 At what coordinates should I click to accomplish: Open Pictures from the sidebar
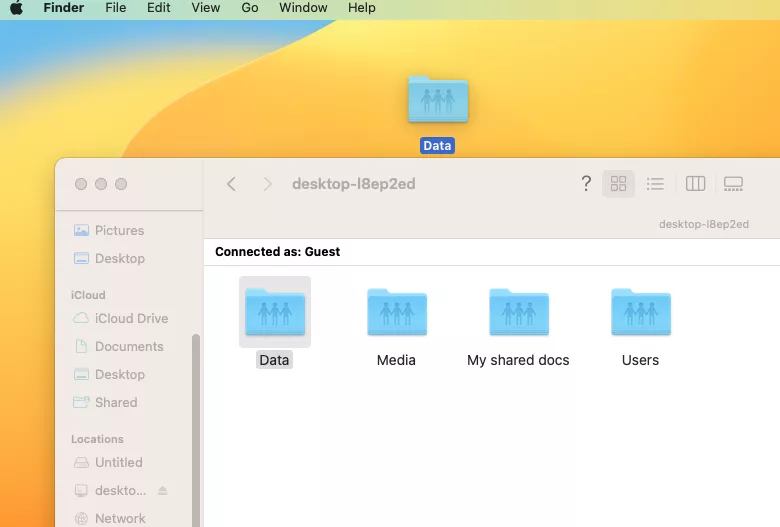coord(119,230)
